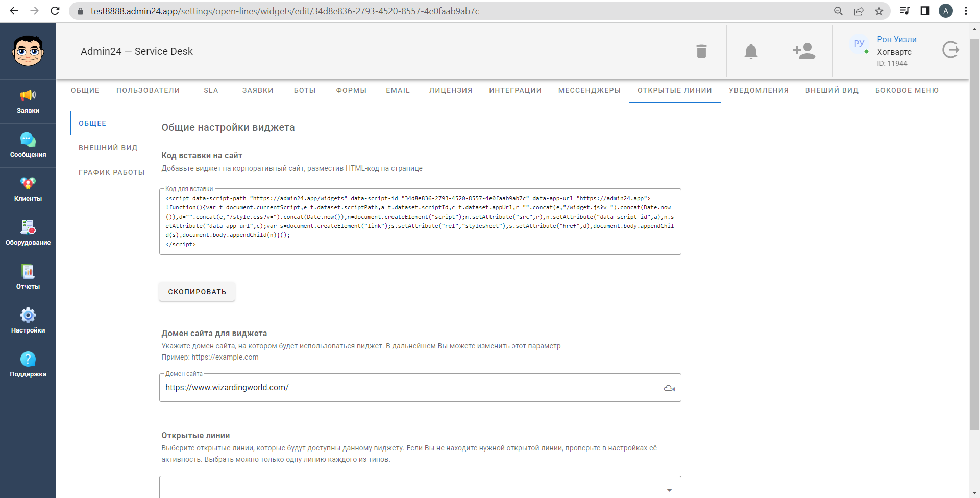980x498 pixels.
Task: Open the Chrome profile avatar
Action: tap(946, 11)
